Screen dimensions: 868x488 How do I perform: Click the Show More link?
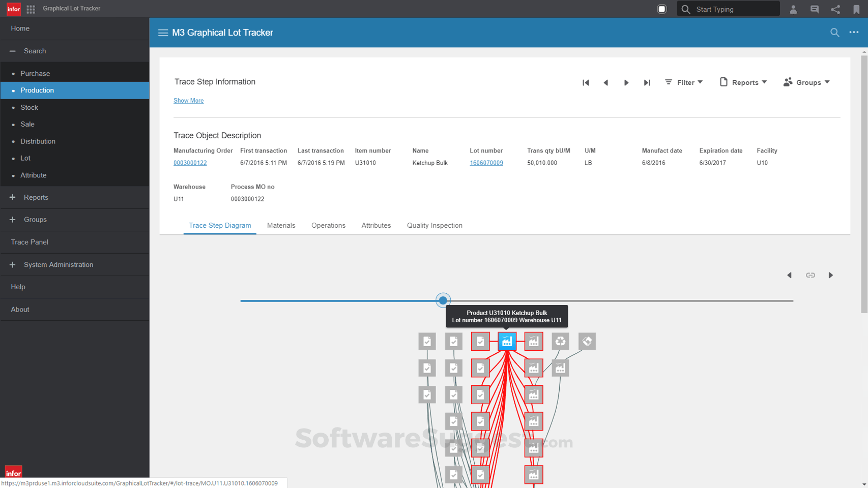click(188, 101)
